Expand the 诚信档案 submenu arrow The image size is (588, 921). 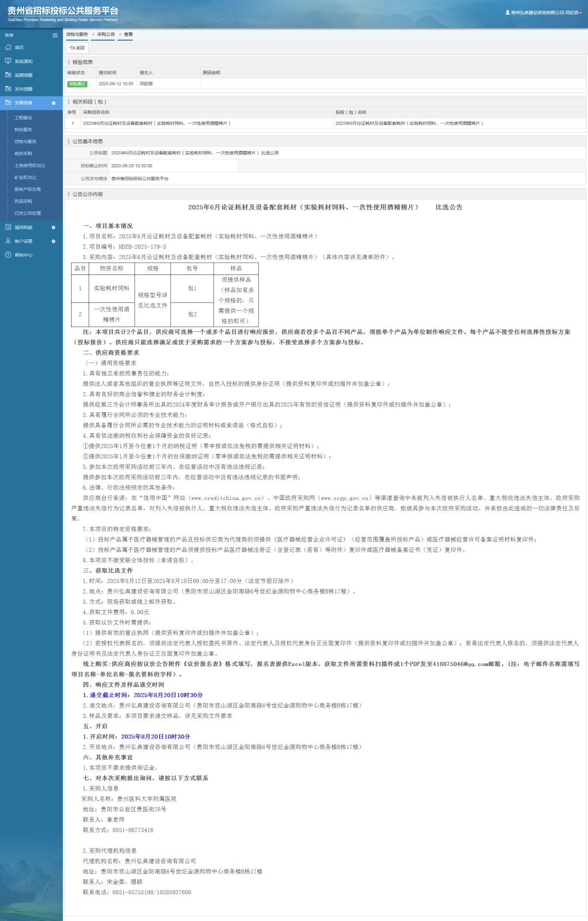53,227
